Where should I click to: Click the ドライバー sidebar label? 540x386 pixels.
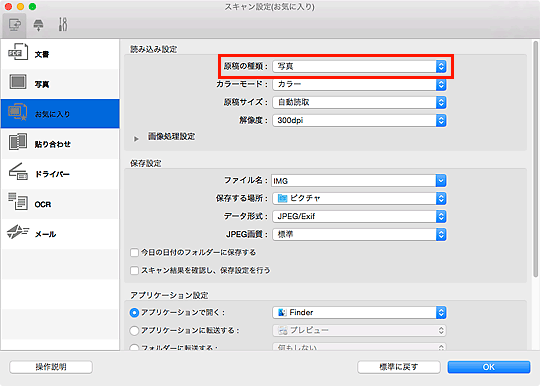click(52, 174)
